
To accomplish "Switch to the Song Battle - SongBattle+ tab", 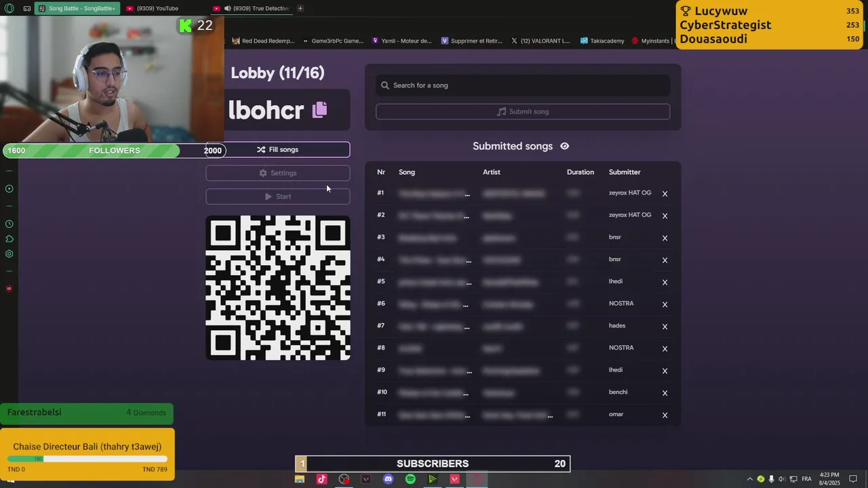I will (77, 8).
